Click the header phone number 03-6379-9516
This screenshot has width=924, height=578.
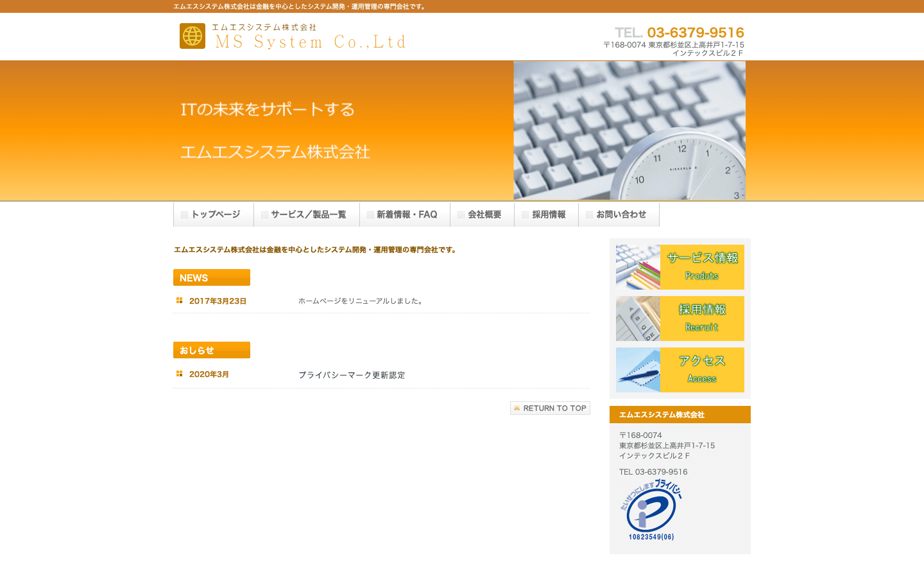[696, 33]
